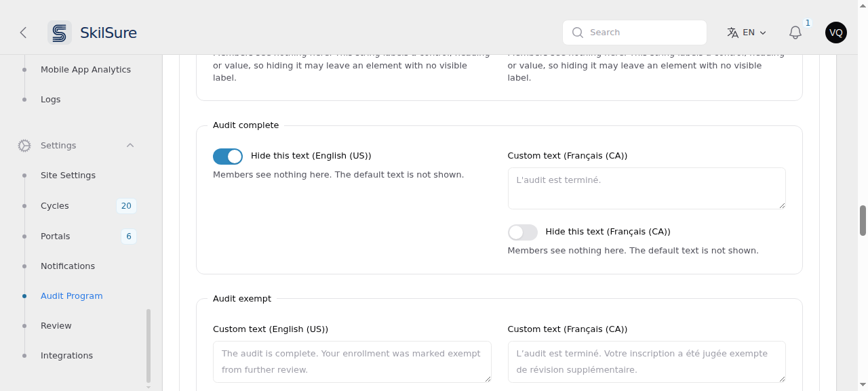Screen dimensions: 868x391
Task: Open the EN language dropdown
Action: [747, 33]
